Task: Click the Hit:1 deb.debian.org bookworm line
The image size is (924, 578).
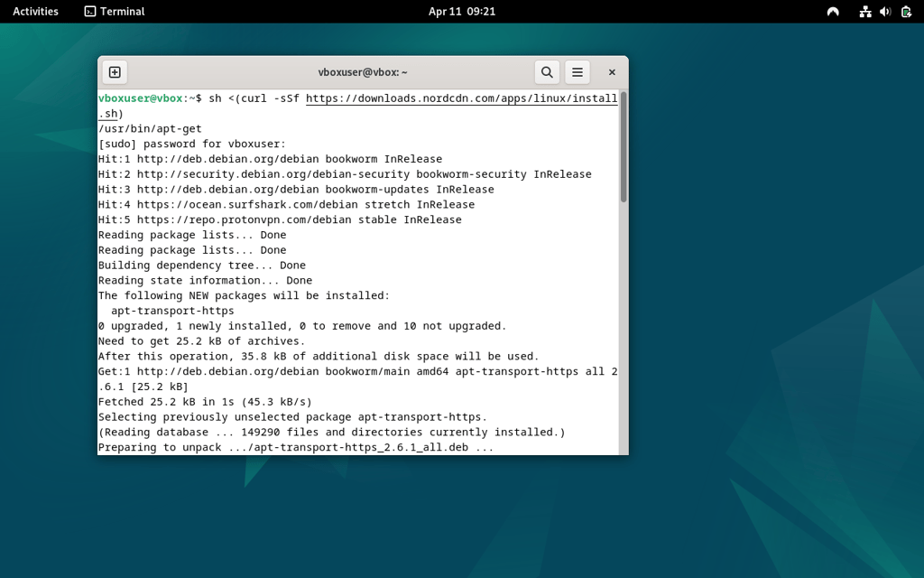Action: pyautogui.click(x=270, y=159)
